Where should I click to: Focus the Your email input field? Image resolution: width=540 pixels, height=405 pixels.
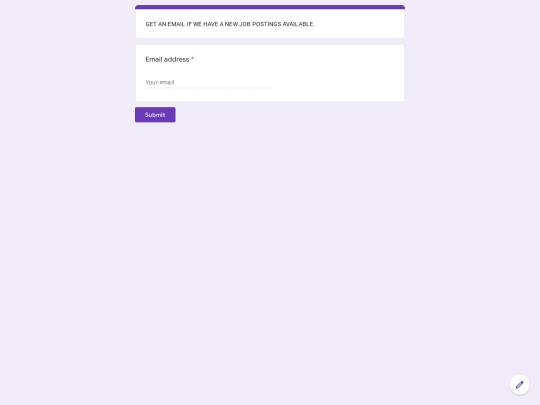[x=207, y=82]
